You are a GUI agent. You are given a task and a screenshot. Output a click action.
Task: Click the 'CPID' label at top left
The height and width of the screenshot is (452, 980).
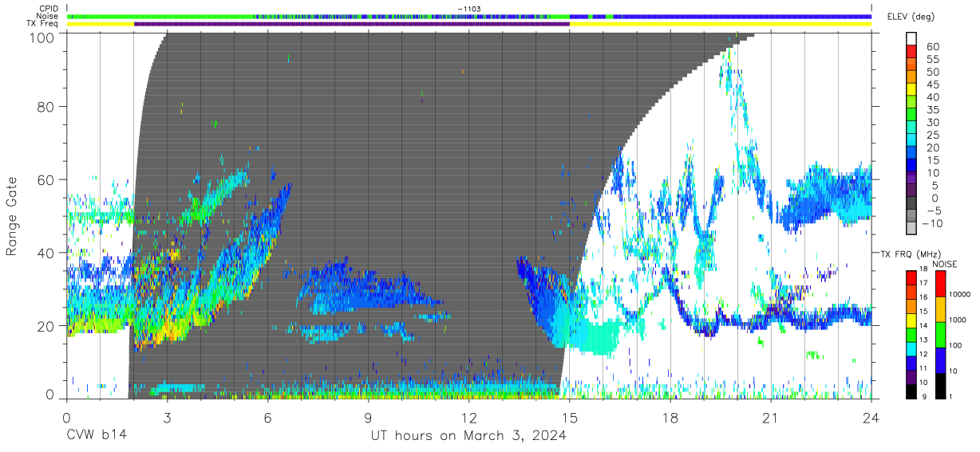49,8
